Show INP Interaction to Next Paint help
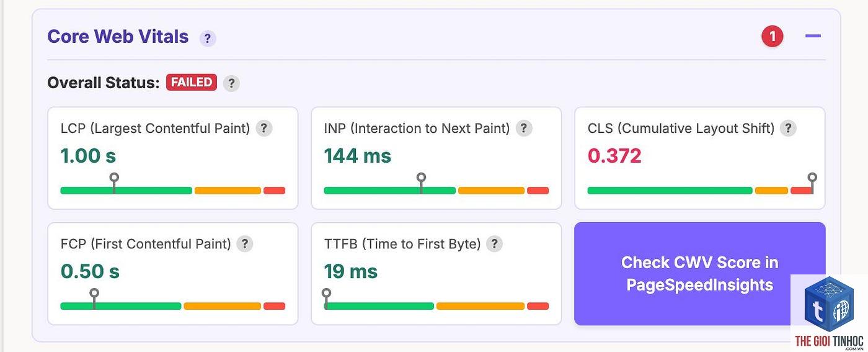868x352 pixels. point(524,129)
